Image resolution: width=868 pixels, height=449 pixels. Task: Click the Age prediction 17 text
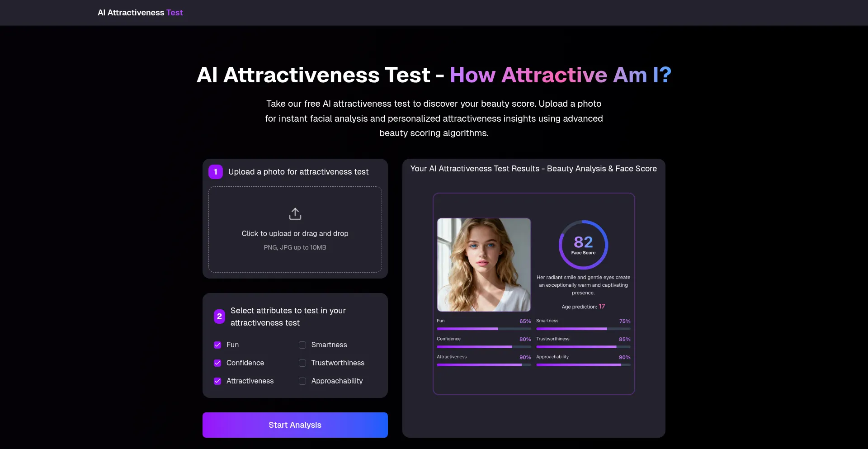(x=583, y=307)
